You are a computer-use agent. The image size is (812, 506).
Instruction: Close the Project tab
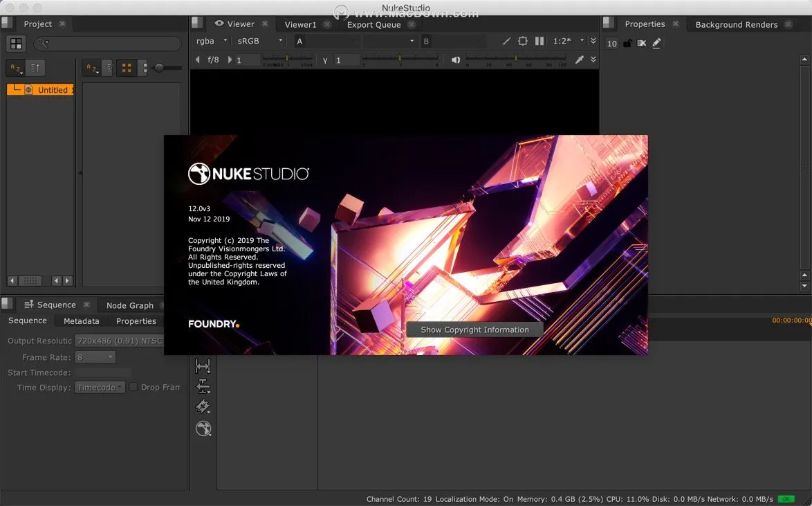click(62, 24)
